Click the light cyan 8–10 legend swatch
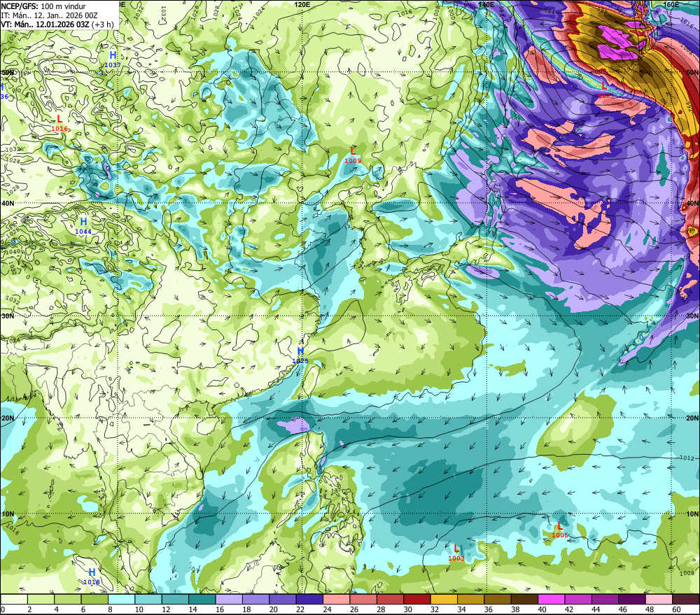The image size is (700, 615). (x=121, y=599)
